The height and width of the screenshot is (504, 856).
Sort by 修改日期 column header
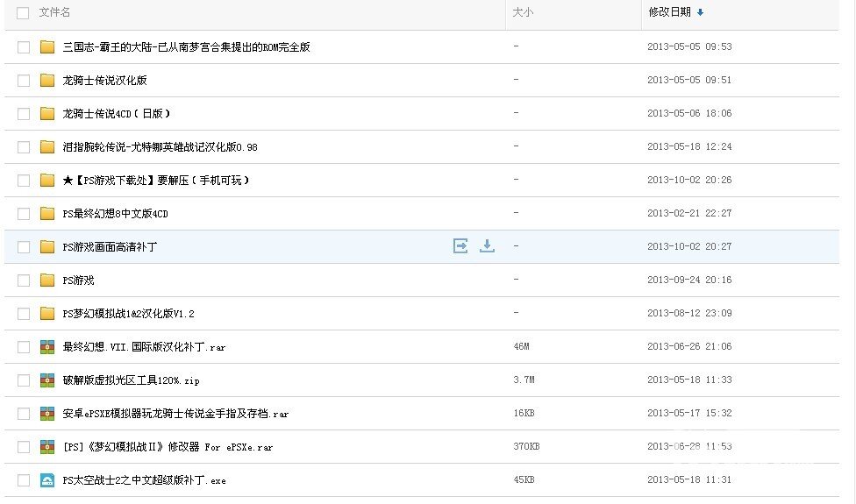pos(670,12)
